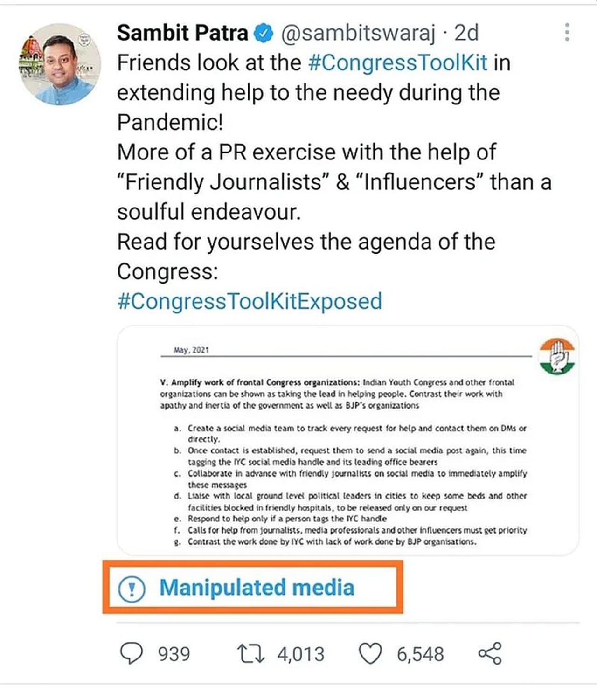Click the exclamation info icon beside Manipulated media

coord(132,589)
